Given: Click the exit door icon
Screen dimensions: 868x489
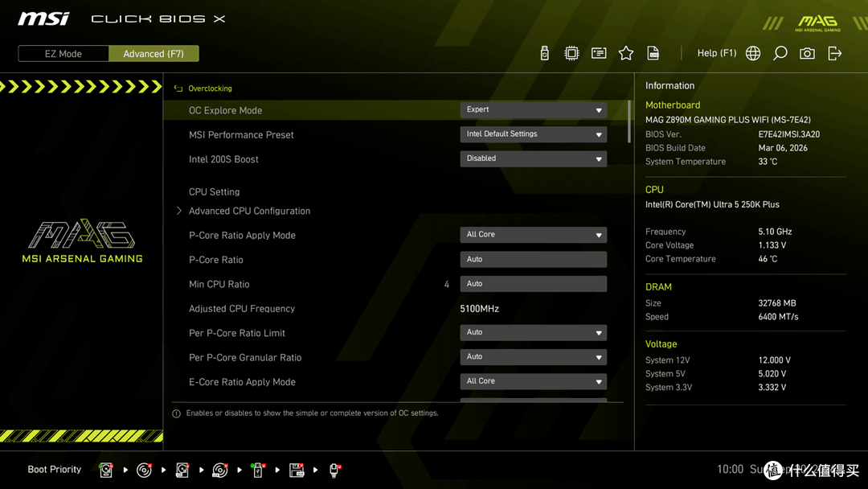Looking at the screenshot, I should point(834,53).
